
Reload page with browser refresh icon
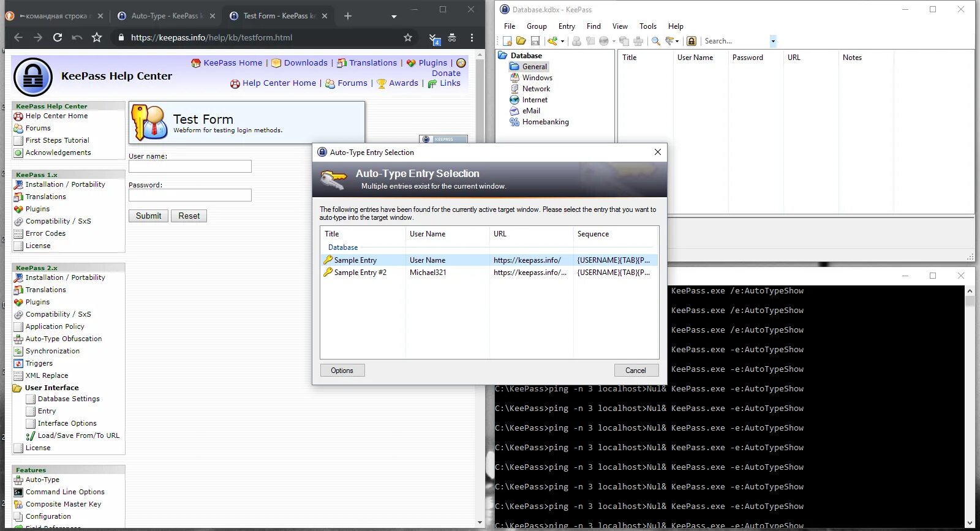pos(58,37)
